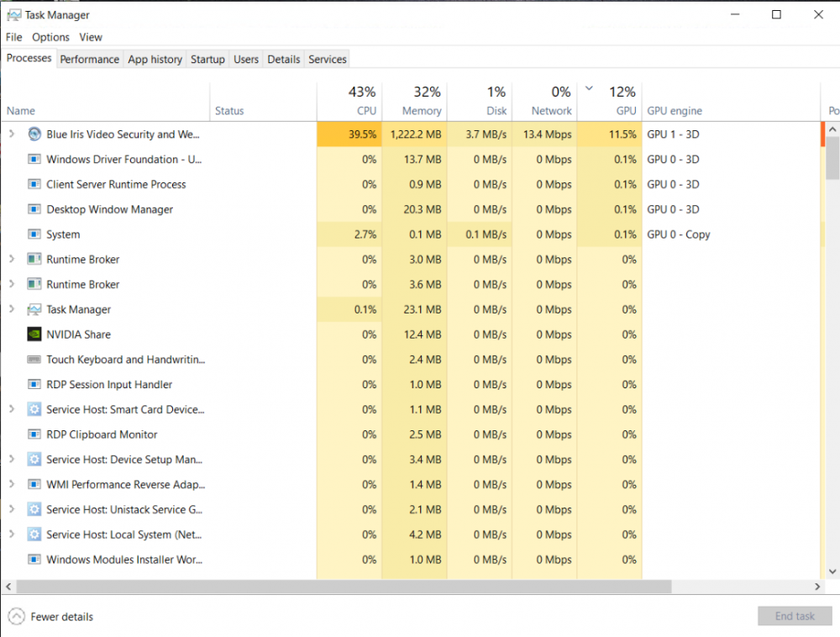Viewport: 840px width, 637px height.
Task: Switch to the Details tab
Action: pyautogui.click(x=283, y=60)
